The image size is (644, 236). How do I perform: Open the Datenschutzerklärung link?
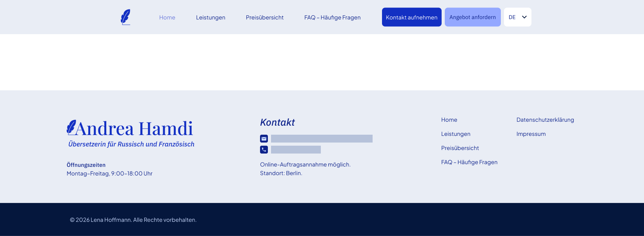tap(545, 120)
